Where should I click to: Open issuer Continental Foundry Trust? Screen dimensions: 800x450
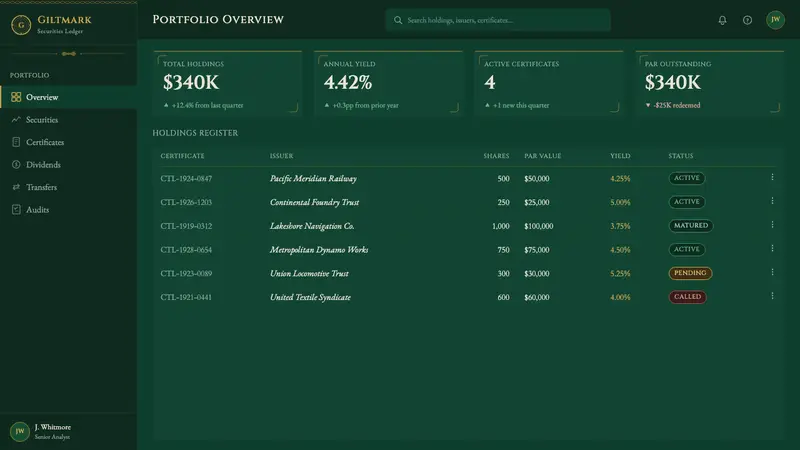[x=314, y=202]
